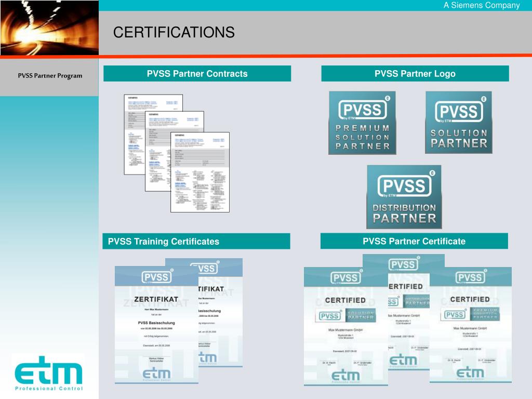Click the etm logo on Solution Partner certificate
Screen dimensions: 532x399
coord(345,376)
